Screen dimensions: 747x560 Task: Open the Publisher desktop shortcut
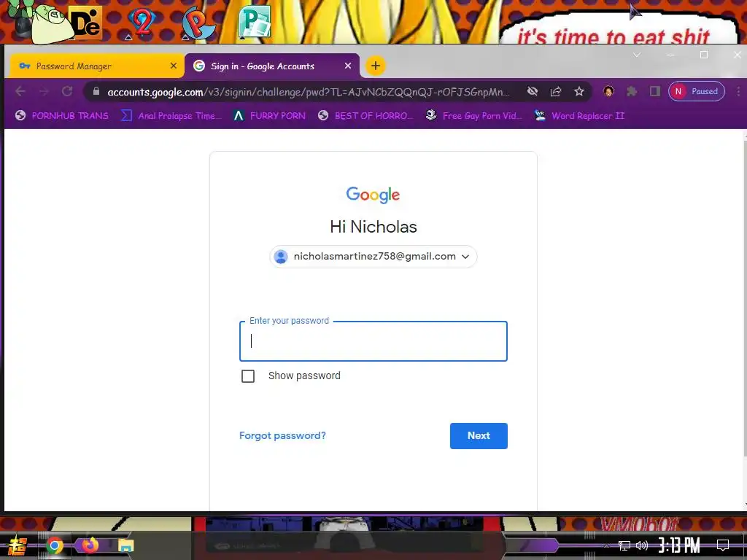click(x=255, y=21)
